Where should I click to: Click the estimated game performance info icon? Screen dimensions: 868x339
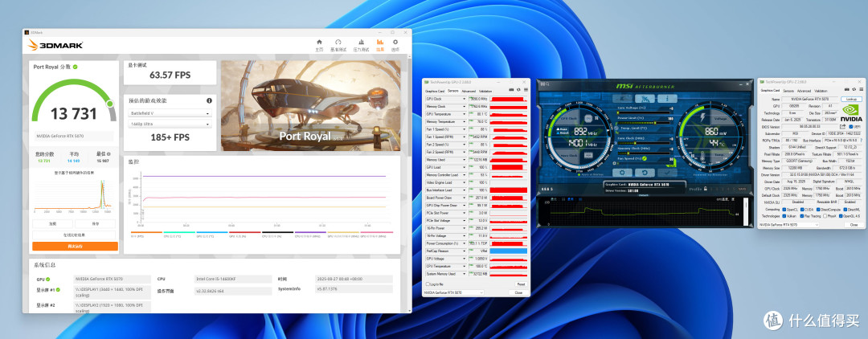pyautogui.click(x=209, y=100)
